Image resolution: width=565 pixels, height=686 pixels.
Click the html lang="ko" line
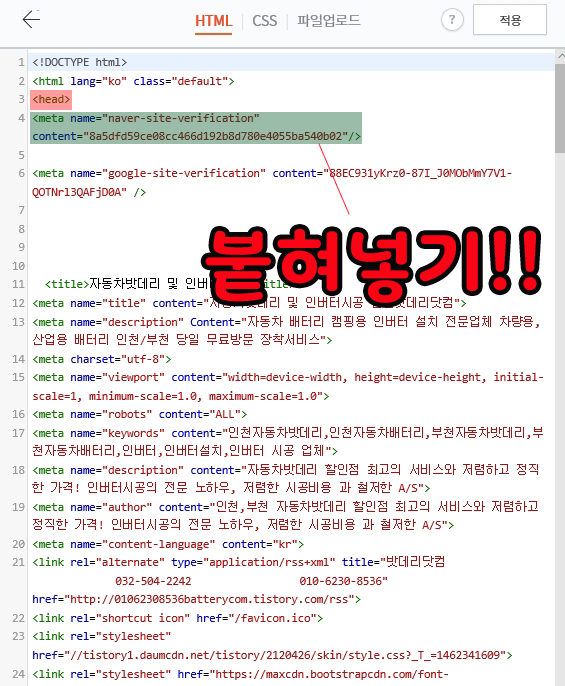[133, 81]
